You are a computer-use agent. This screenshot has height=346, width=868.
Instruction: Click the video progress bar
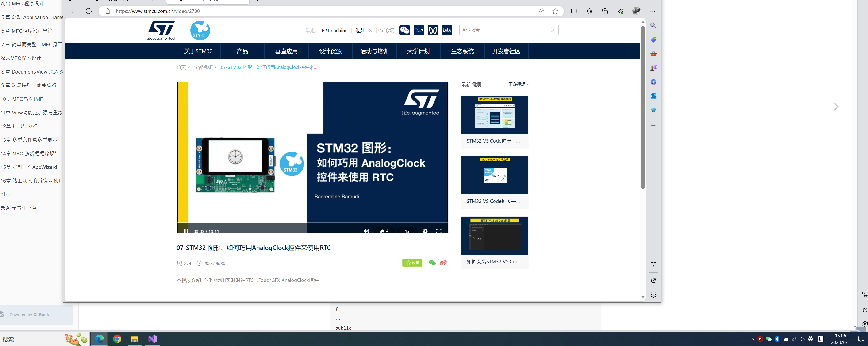tap(312, 222)
